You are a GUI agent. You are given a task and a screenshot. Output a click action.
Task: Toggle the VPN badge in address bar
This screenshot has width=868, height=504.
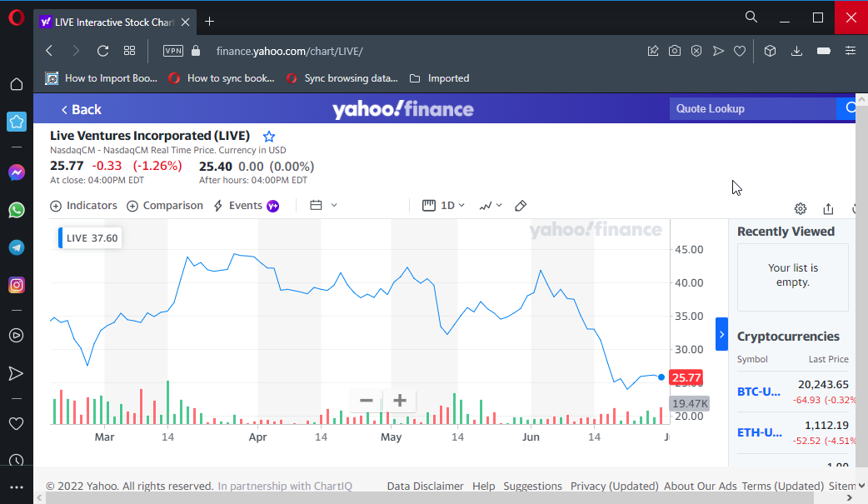[173, 51]
